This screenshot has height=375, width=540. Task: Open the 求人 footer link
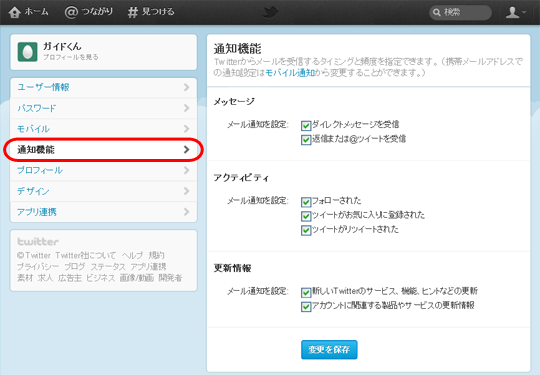point(45,278)
